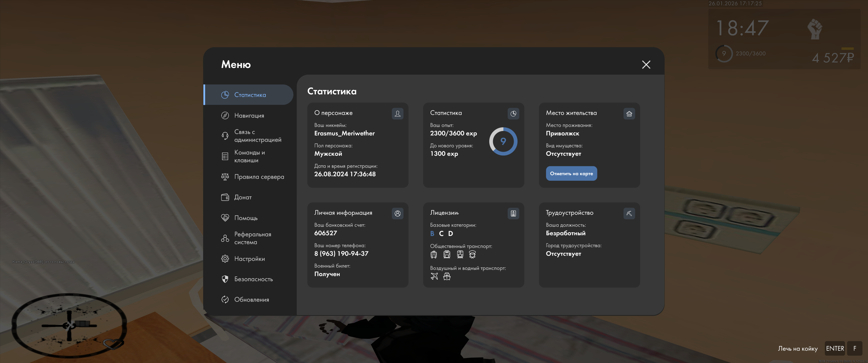Select license category B
This screenshot has height=363, width=868.
coord(432,233)
